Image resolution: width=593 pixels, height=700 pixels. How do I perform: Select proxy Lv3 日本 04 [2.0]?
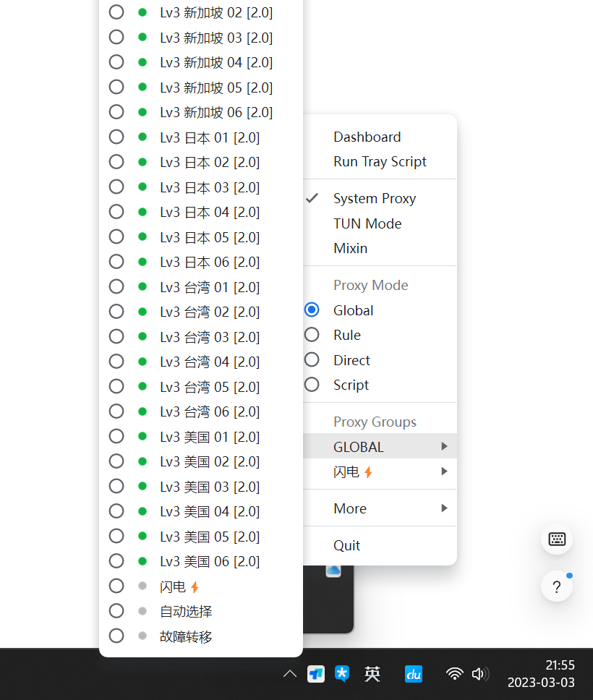point(201,212)
